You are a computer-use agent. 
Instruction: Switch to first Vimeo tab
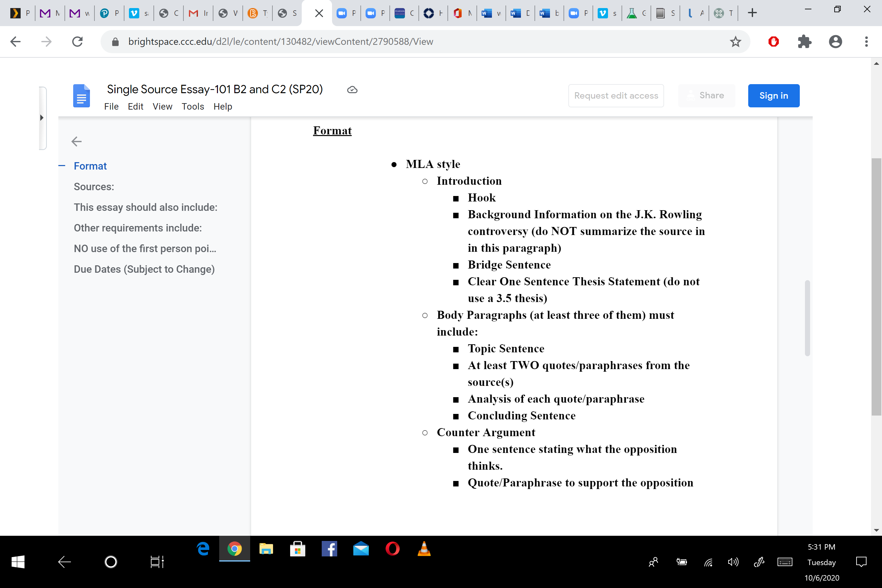[x=139, y=14]
